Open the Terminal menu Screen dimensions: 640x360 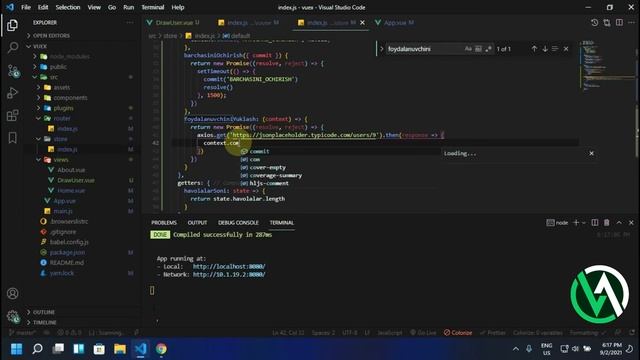point(153,7)
